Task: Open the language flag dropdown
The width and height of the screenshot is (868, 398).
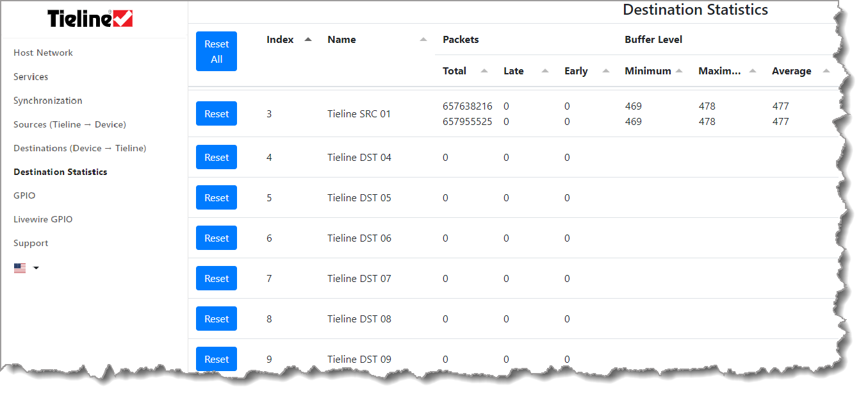Action: (x=26, y=268)
